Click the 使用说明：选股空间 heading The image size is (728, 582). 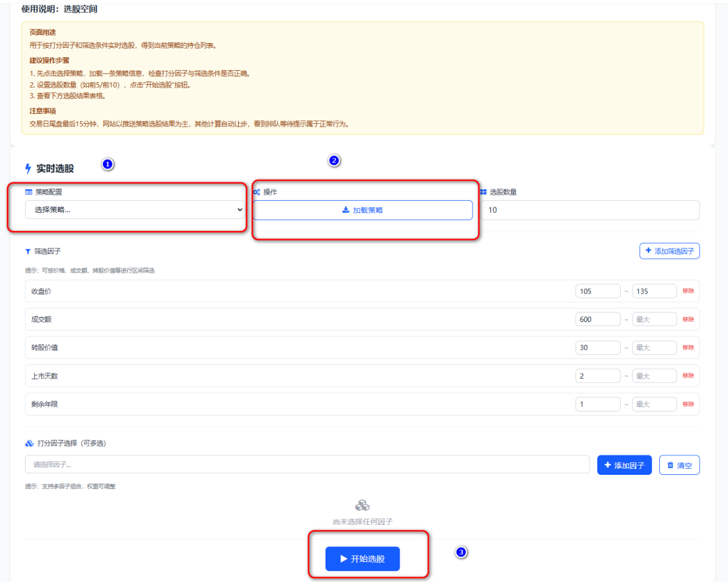[59, 9]
